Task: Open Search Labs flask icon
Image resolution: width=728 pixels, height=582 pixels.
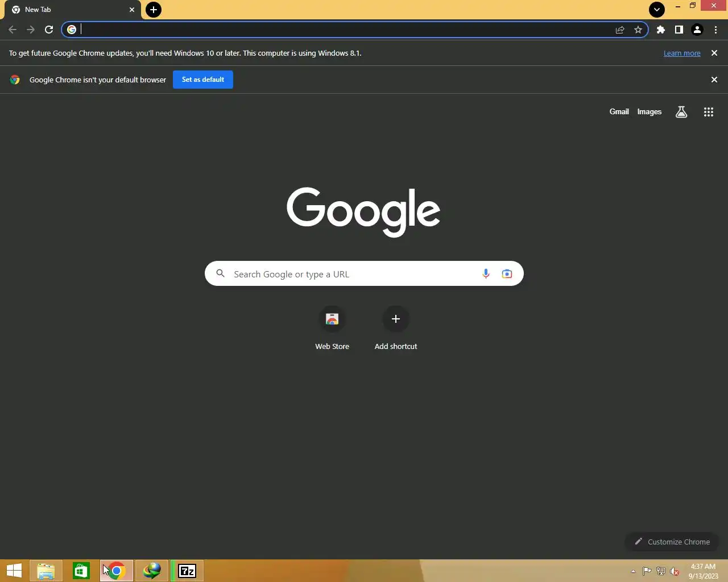Action: coord(681,112)
